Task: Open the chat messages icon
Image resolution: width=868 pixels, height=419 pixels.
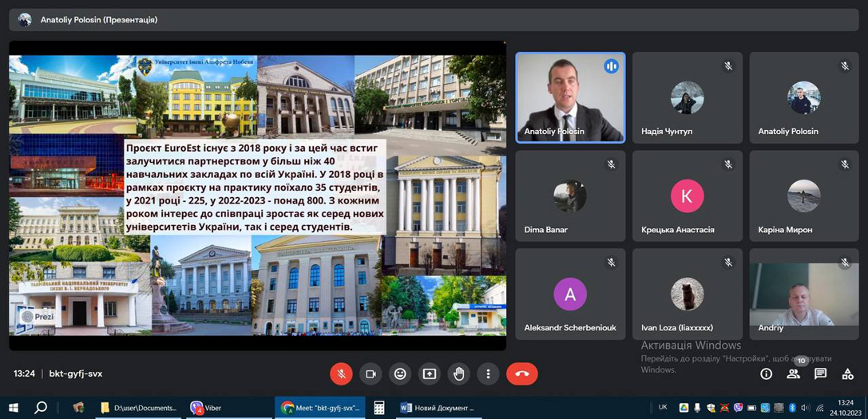Action: [820, 374]
